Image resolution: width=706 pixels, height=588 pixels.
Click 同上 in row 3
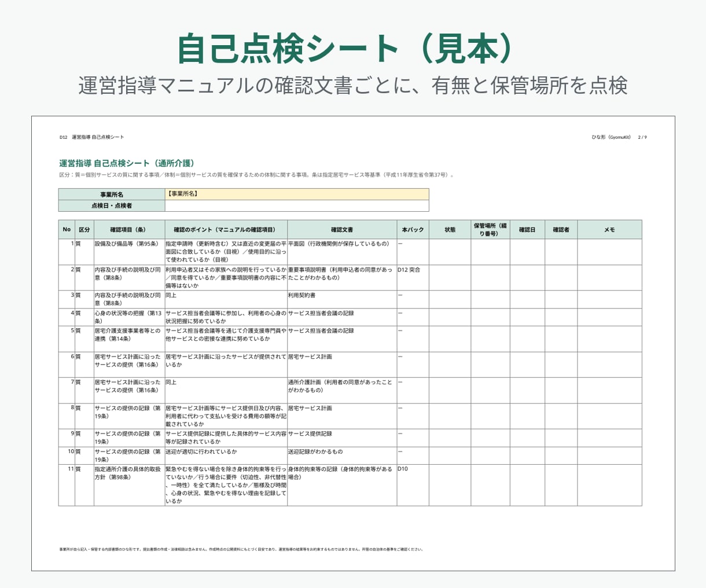pyautogui.click(x=226, y=299)
